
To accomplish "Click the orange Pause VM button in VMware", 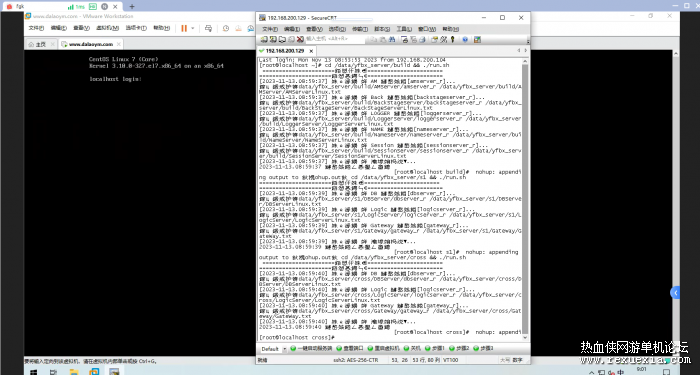I will pos(184,28).
